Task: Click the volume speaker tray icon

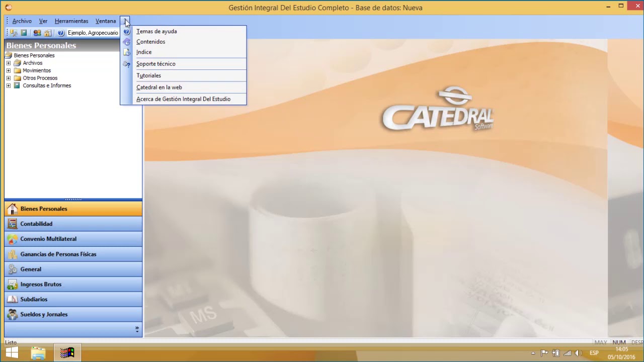Action: coord(579,353)
